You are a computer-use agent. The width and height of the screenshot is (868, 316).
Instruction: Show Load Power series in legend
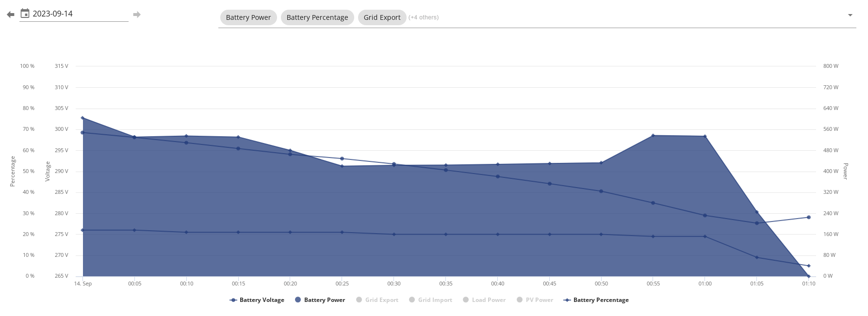pos(484,300)
